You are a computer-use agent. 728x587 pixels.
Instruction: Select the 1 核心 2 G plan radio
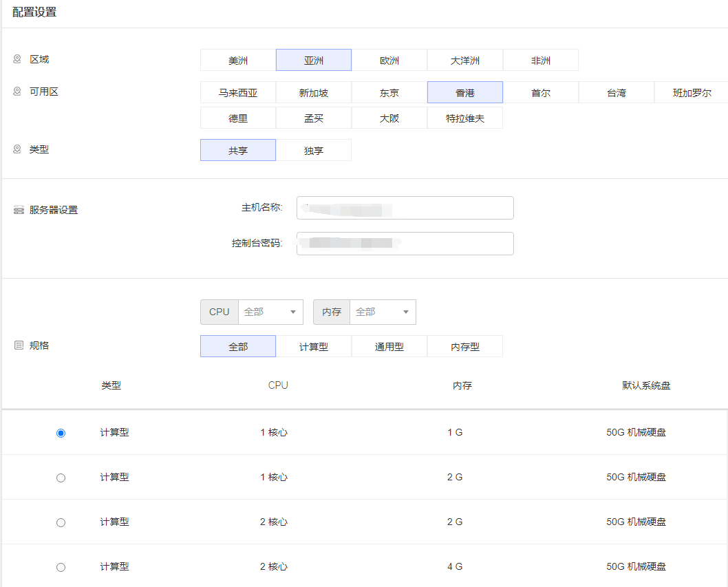tap(61, 478)
